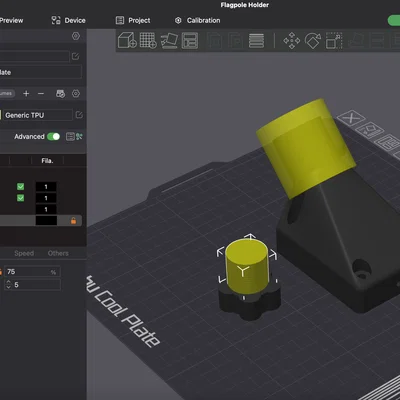Uncheck the second green printable checkbox
The width and height of the screenshot is (400, 400).
tap(20, 198)
